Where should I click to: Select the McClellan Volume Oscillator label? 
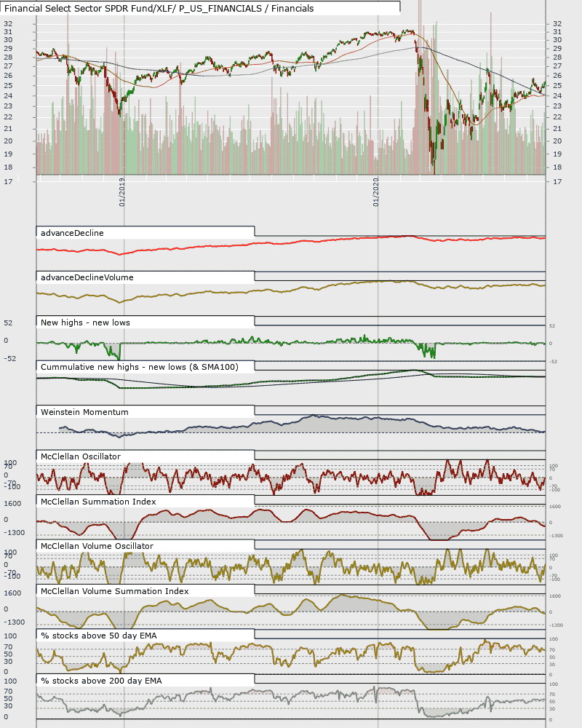pos(97,547)
